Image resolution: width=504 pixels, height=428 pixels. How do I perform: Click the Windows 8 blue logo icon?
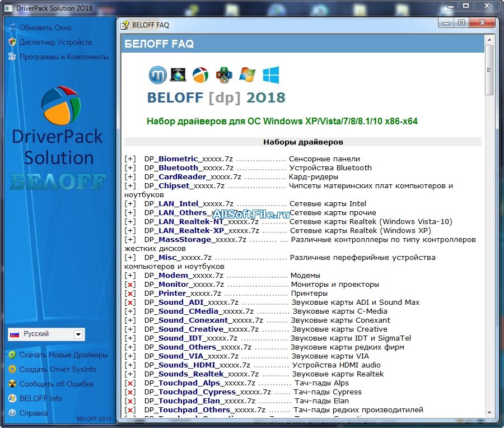(x=271, y=75)
